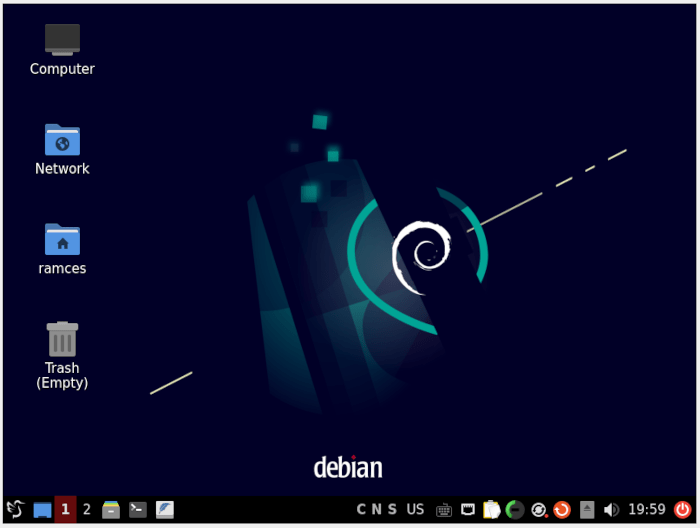Open the on-screen keyboard tray icon

(444, 510)
